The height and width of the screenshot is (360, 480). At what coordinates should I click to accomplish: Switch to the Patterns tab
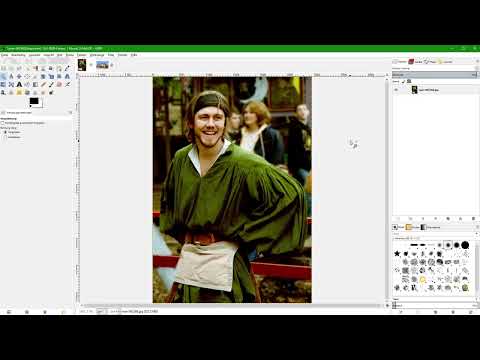413,227
